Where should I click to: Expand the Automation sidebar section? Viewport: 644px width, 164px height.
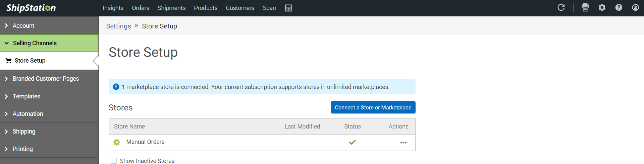28,114
